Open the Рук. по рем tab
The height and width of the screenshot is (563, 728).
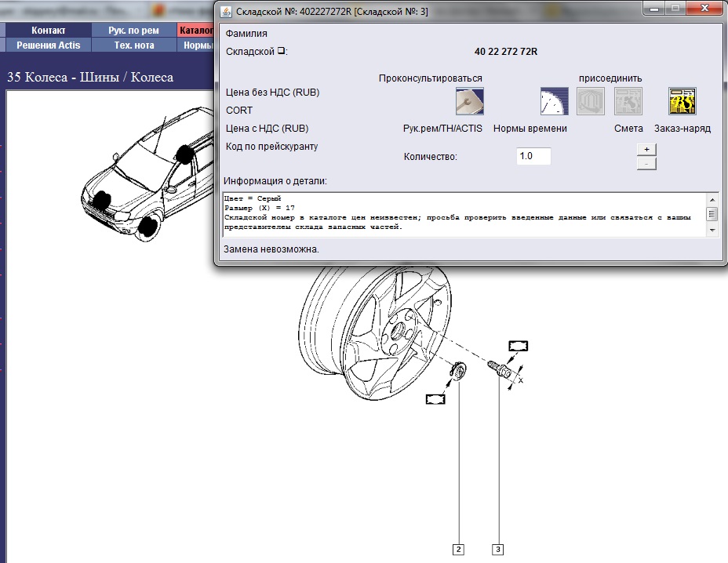(133, 31)
